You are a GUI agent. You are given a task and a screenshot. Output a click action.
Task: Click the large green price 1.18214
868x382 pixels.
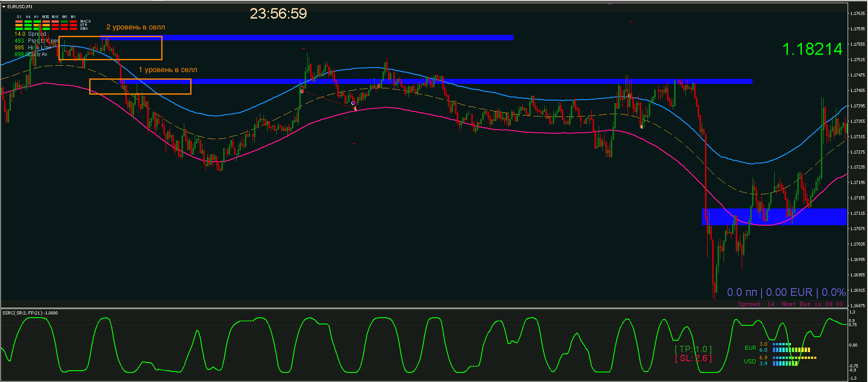click(812, 49)
